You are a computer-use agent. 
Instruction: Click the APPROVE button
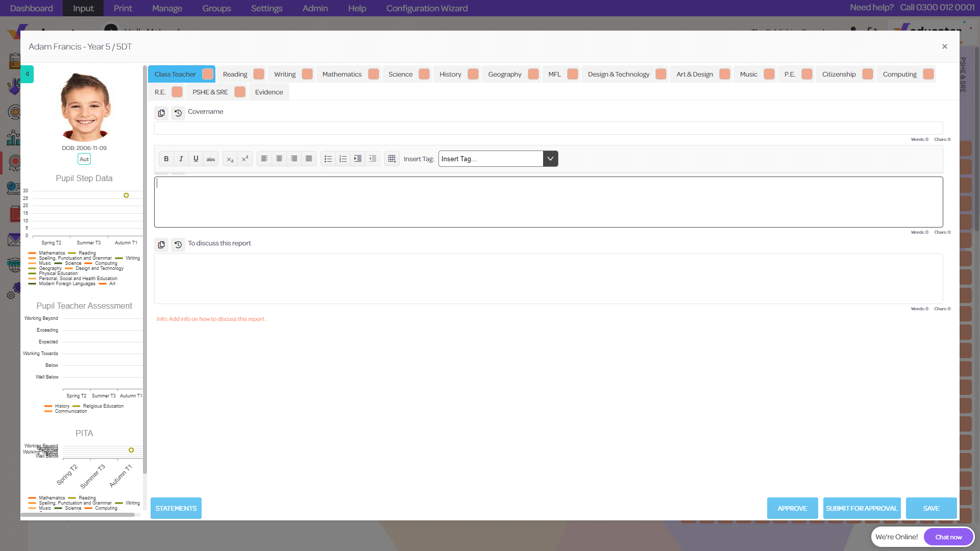coord(792,508)
